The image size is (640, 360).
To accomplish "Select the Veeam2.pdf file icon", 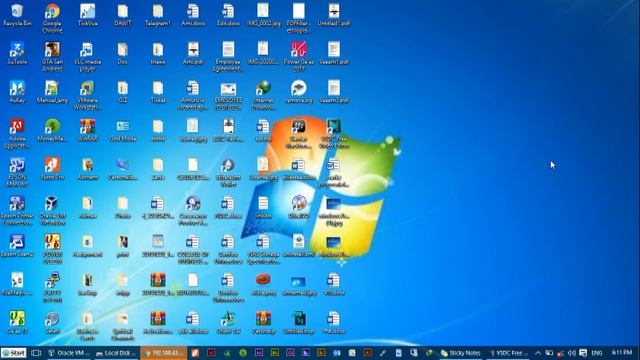I will (334, 91).
